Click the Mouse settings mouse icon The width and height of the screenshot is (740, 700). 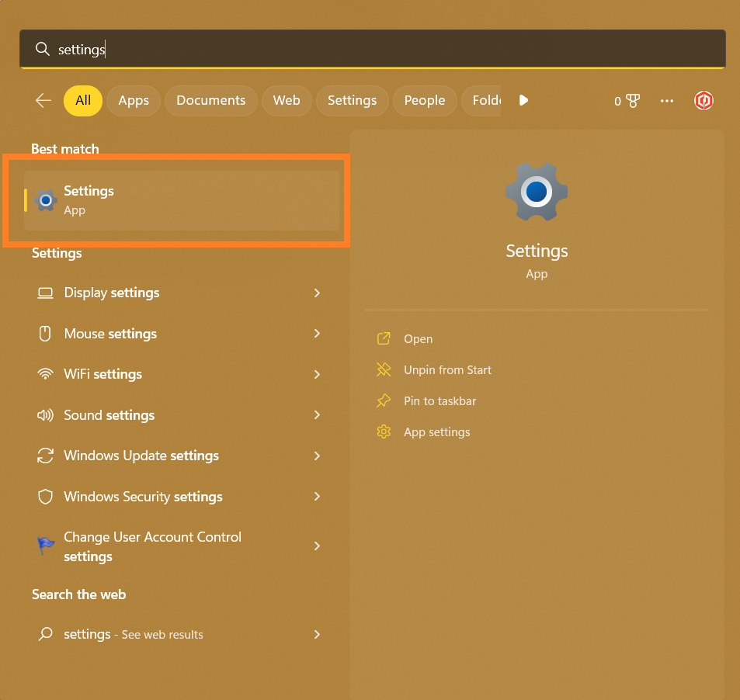click(45, 334)
